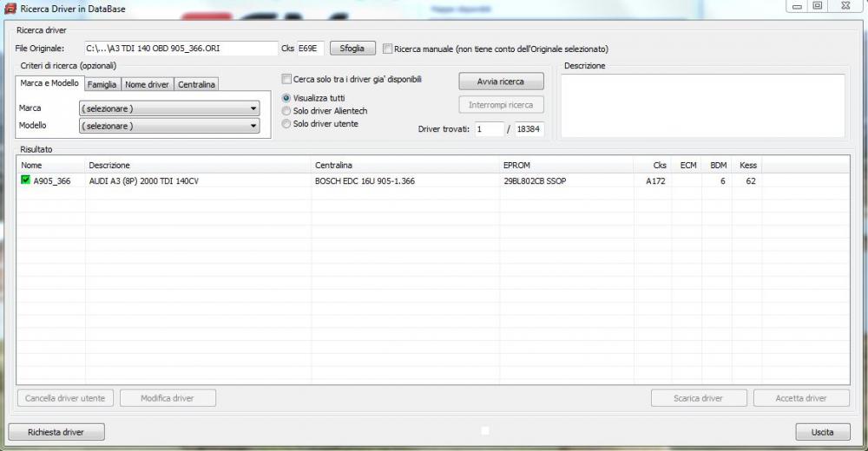Click the Richiesta driver button
The image size is (868, 451).
56,432
